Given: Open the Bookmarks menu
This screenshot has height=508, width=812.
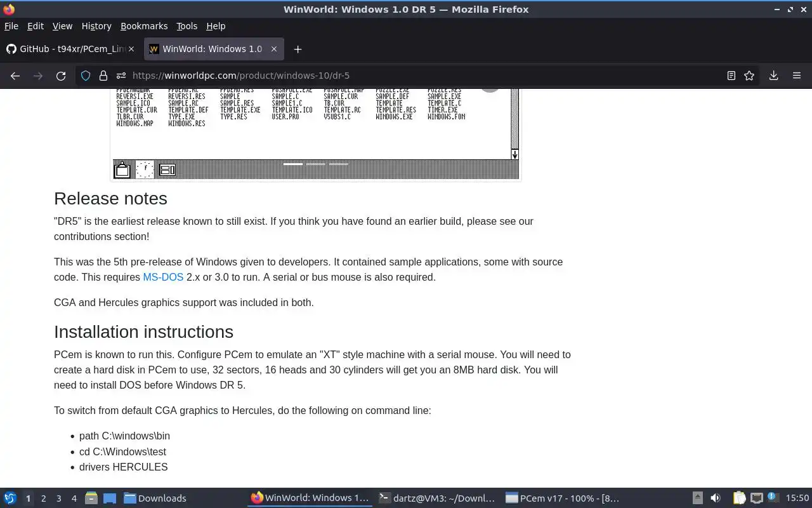Looking at the screenshot, I should 144,26.
